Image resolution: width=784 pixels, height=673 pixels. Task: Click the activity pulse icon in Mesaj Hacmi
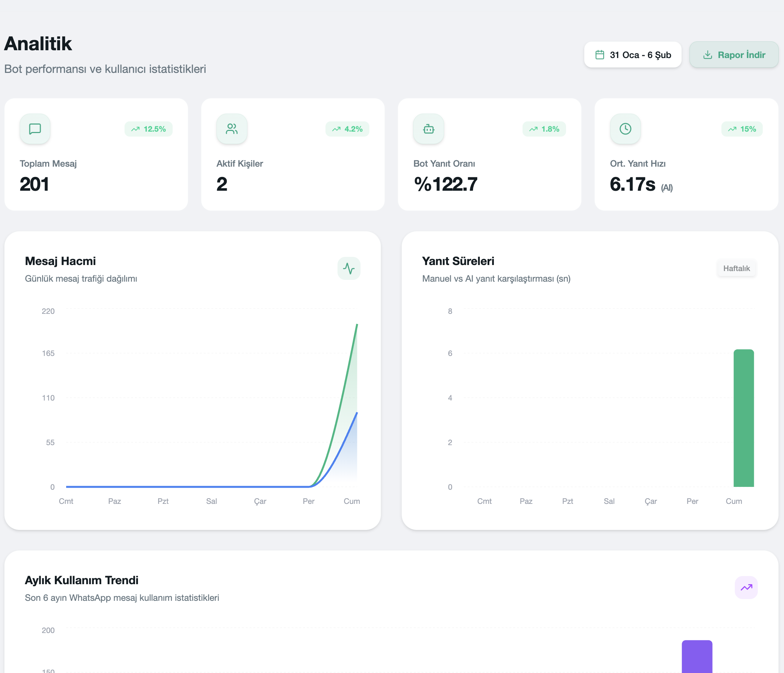coord(348,268)
